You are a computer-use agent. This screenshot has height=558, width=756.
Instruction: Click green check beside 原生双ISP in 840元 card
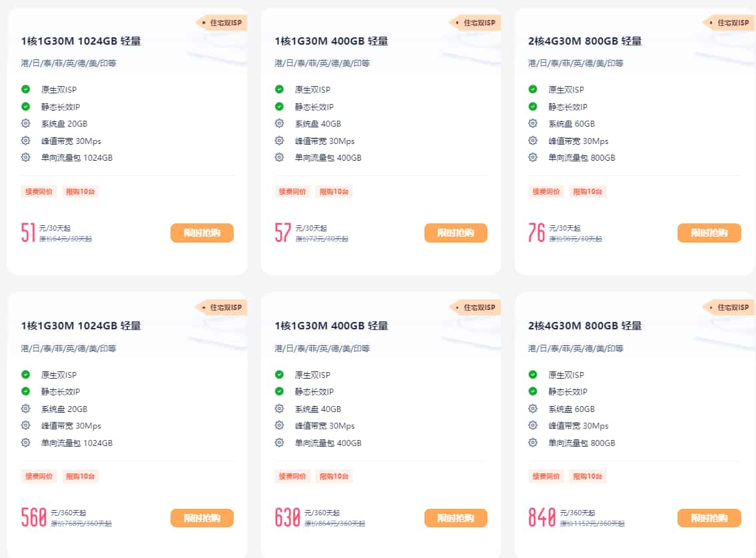(533, 375)
